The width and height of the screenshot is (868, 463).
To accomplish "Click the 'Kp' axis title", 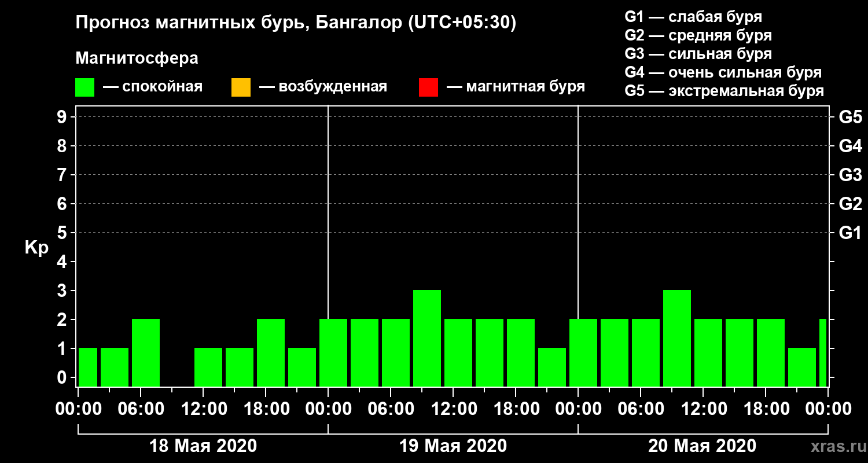I will pyautogui.click(x=36, y=247).
